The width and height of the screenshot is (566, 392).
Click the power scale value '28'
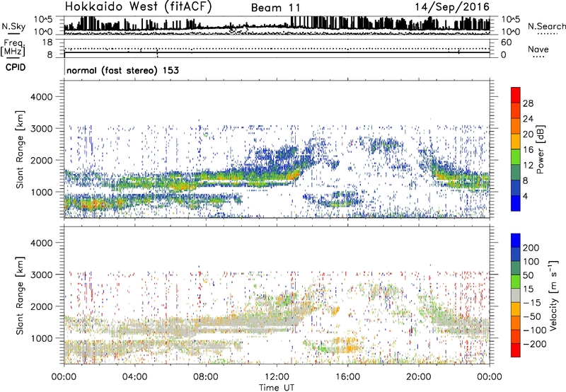[528, 103]
